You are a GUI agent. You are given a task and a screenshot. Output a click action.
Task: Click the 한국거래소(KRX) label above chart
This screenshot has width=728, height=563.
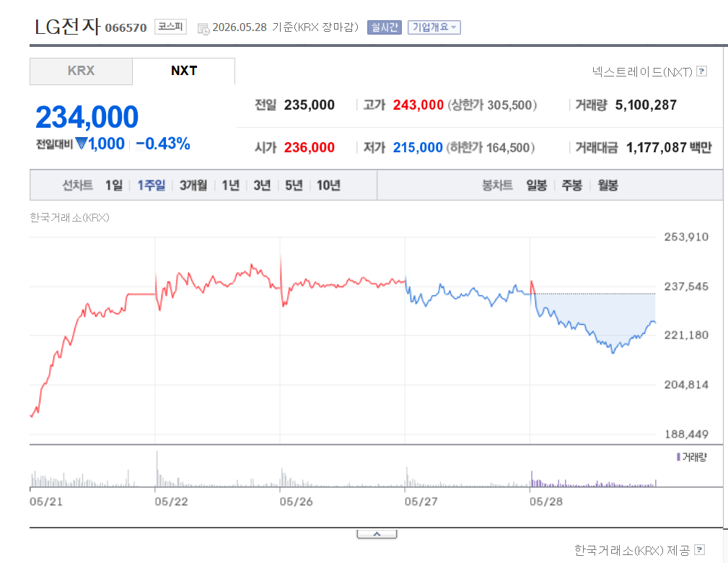click(70, 217)
